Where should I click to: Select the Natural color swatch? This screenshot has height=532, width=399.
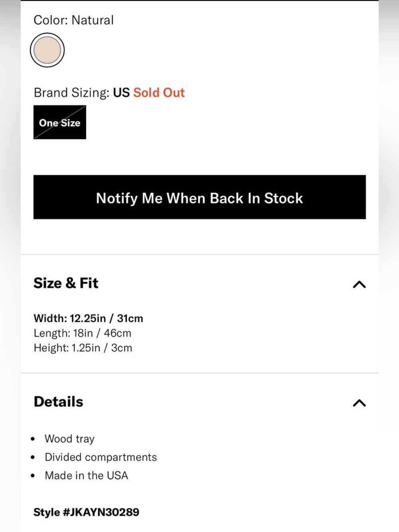pyautogui.click(x=47, y=50)
